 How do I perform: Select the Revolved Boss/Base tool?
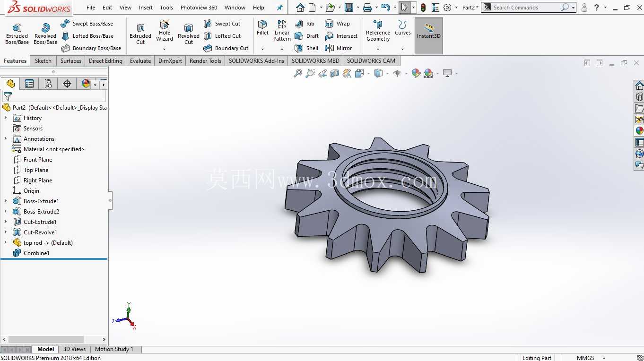[x=45, y=34]
